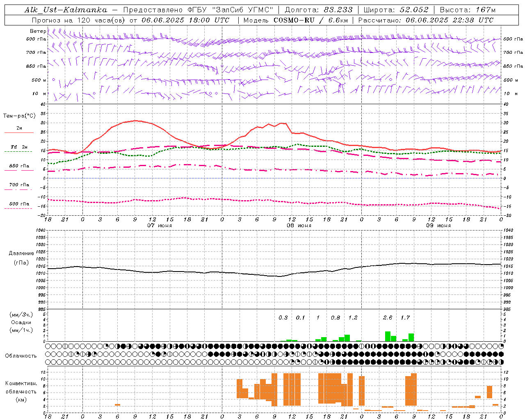Click the longitude value 83.233
The height and width of the screenshot is (420, 525).
coord(338,10)
